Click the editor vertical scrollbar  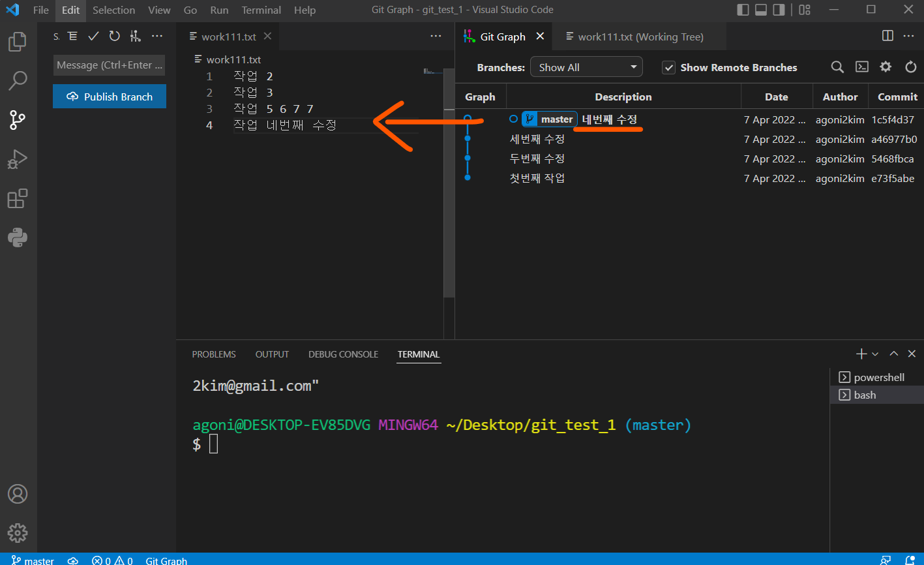[449, 183]
